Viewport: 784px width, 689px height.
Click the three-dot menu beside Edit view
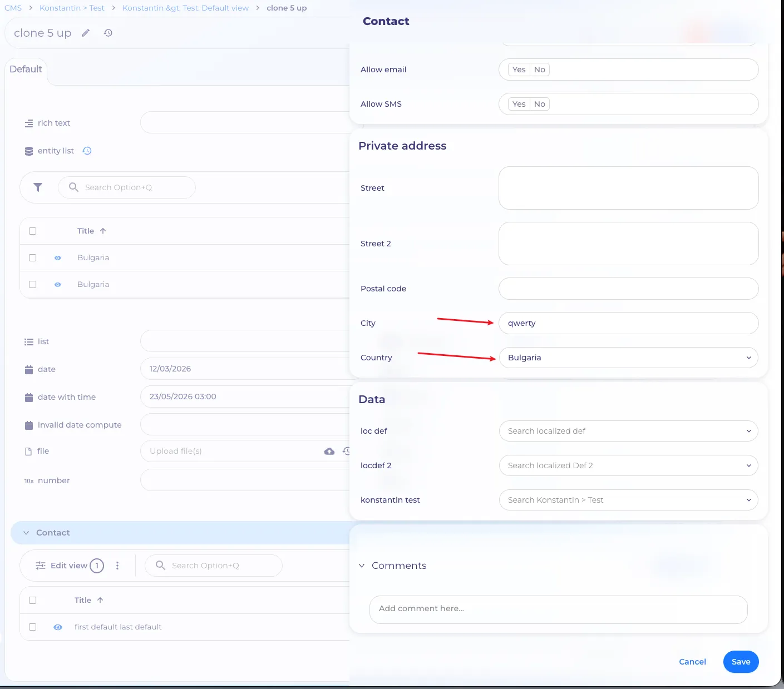click(x=117, y=566)
